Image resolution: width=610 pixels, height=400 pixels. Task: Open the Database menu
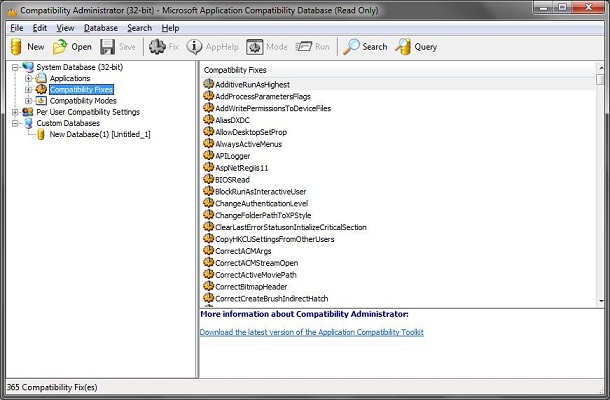pyautogui.click(x=101, y=28)
